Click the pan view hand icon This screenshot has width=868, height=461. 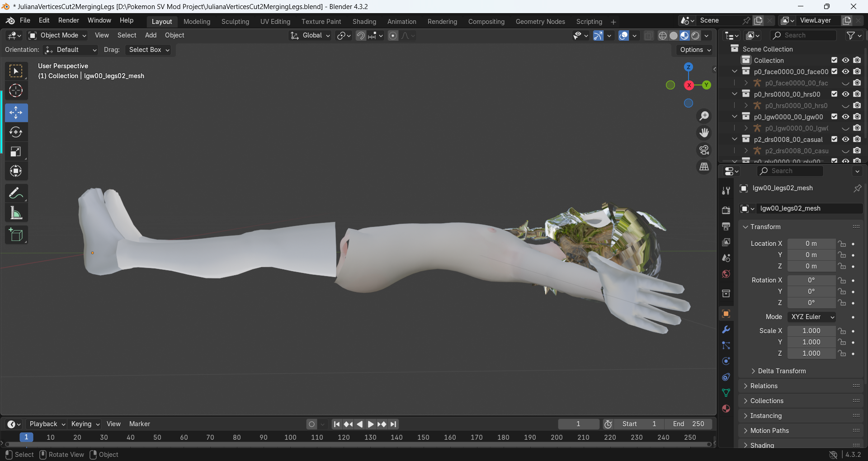(704, 133)
